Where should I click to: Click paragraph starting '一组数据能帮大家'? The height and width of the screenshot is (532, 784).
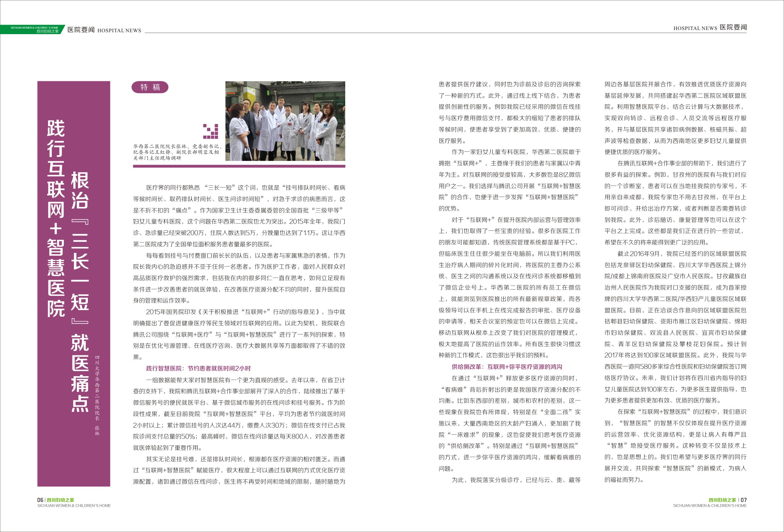pyautogui.click(x=239, y=414)
